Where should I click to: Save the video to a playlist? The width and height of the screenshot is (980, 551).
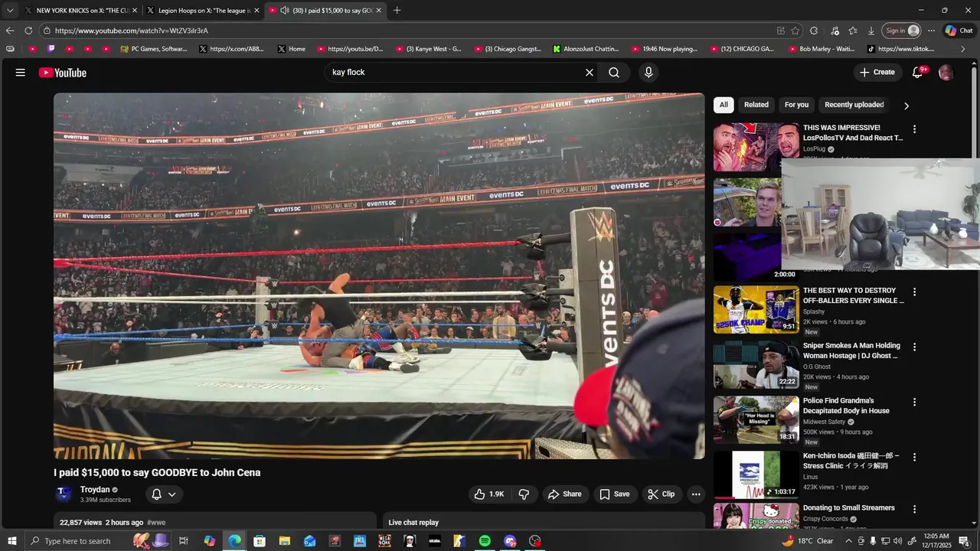point(615,494)
